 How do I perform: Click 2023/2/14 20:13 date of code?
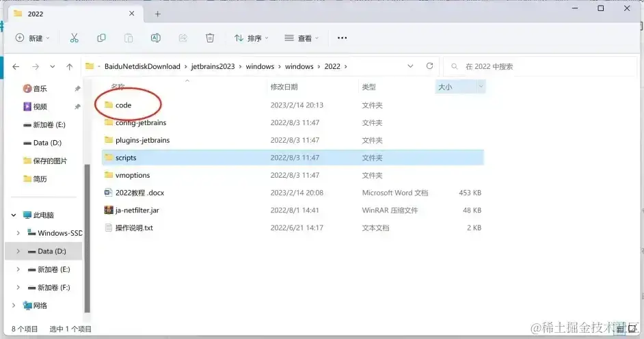297,105
